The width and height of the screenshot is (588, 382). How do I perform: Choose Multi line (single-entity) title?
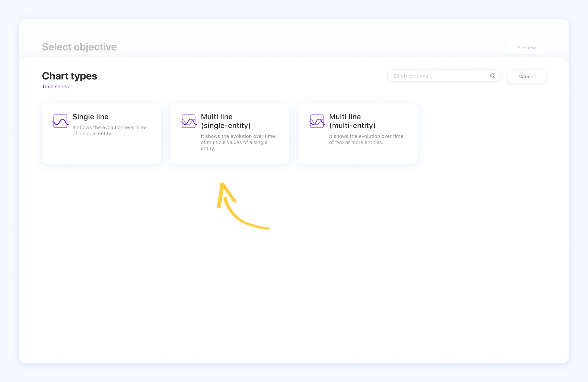pyautogui.click(x=226, y=121)
